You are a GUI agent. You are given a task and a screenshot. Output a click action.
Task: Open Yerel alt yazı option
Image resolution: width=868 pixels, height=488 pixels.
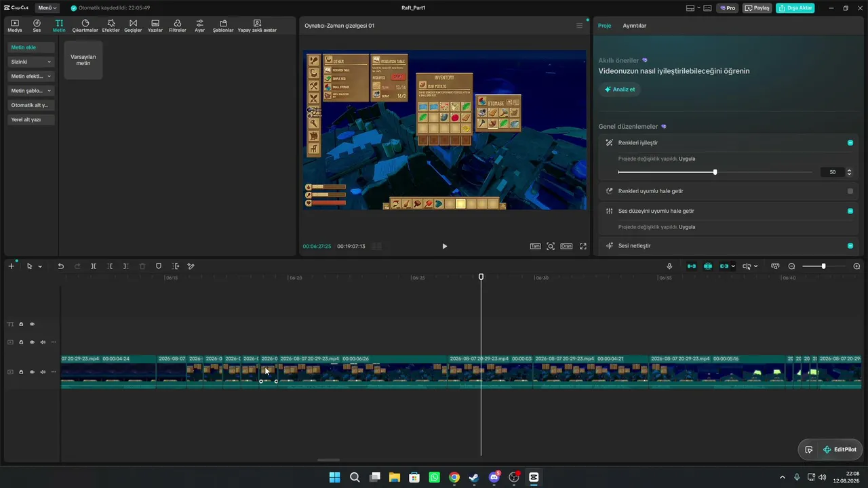31,119
